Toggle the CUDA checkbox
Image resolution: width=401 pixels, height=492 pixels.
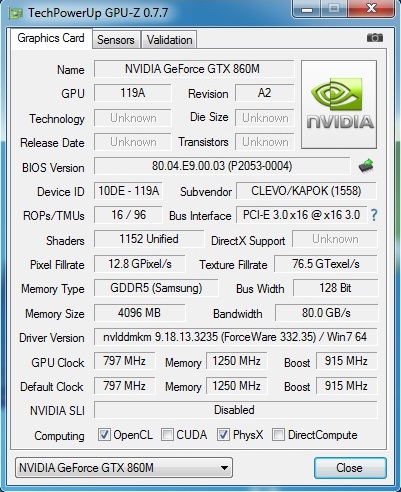(x=167, y=434)
